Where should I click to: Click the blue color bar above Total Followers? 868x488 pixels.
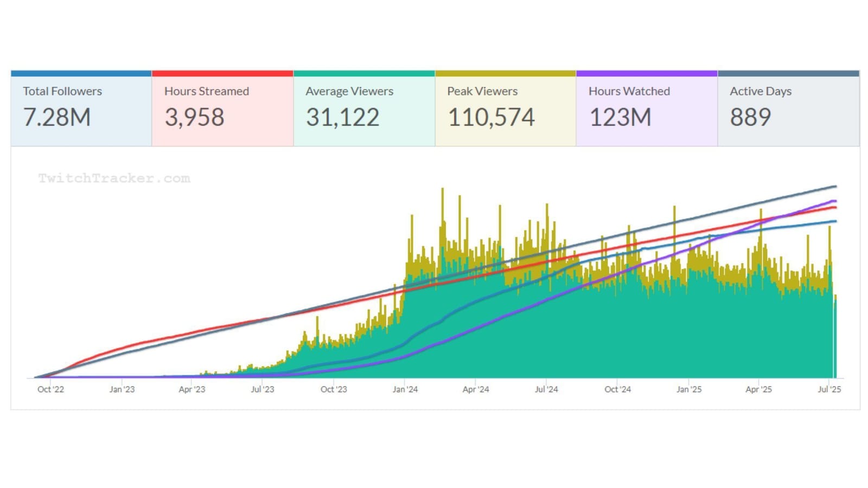pos(81,73)
